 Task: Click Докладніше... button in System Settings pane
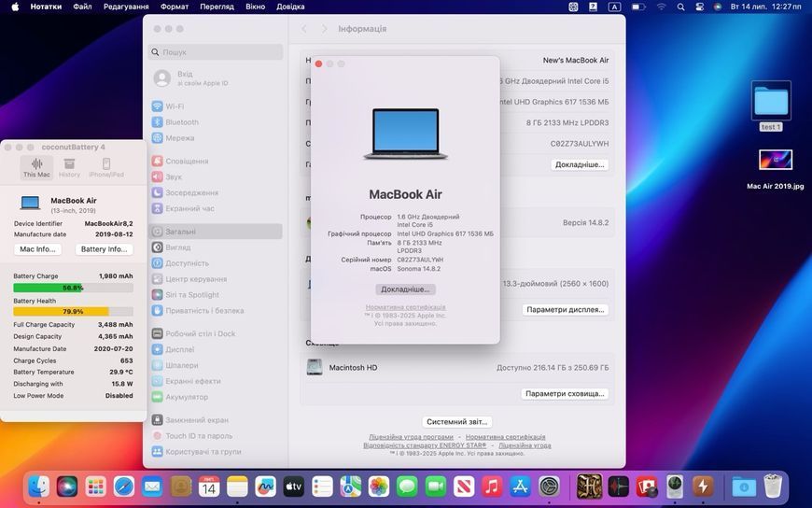click(x=580, y=164)
